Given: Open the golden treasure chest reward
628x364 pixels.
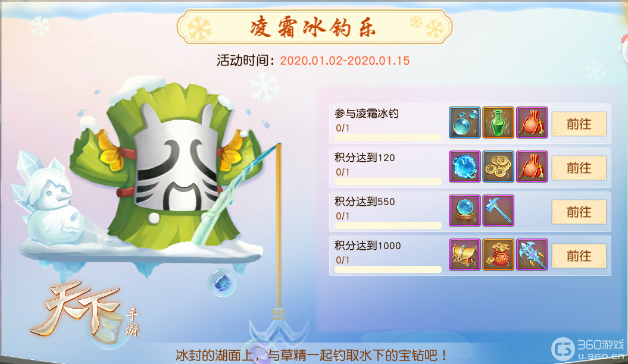Looking at the screenshot, I should [x=464, y=255].
